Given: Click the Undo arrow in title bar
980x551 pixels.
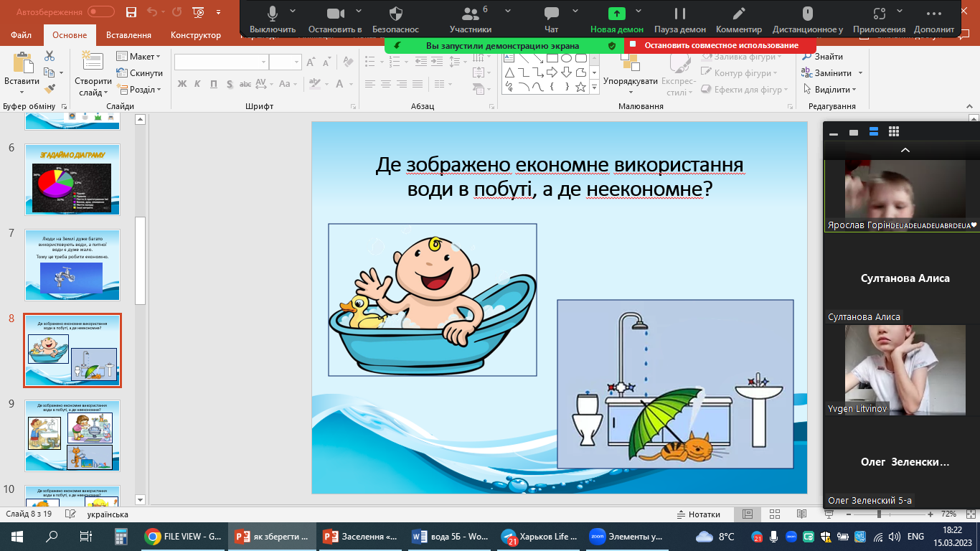Looking at the screenshot, I should tap(152, 11).
